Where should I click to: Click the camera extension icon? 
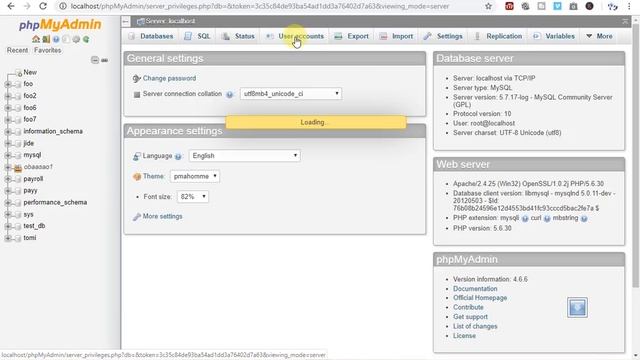tap(573, 7)
